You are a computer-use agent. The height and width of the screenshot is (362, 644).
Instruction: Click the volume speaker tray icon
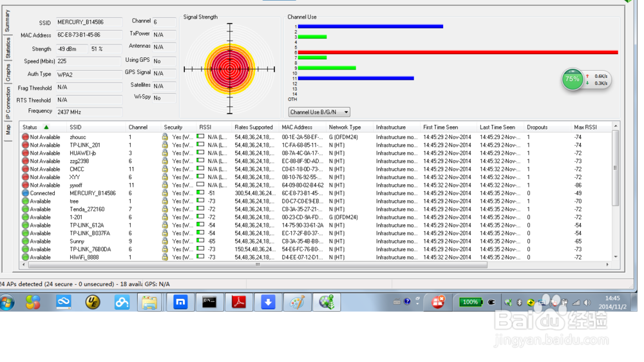(x=587, y=303)
